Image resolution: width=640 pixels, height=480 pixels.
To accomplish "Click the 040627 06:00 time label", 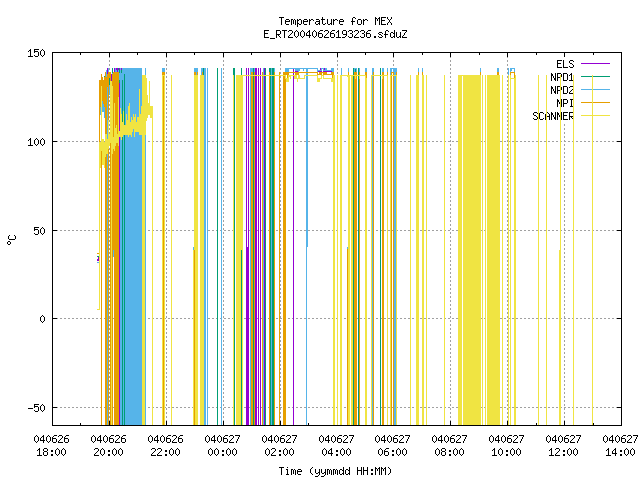I will [x=392, y=446].
